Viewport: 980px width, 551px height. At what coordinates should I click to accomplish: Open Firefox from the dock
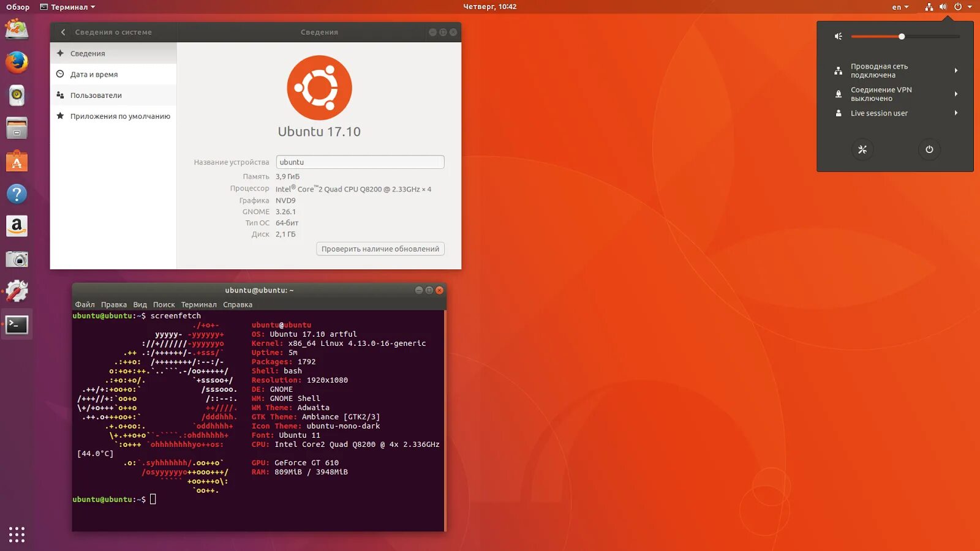point(17,62)
